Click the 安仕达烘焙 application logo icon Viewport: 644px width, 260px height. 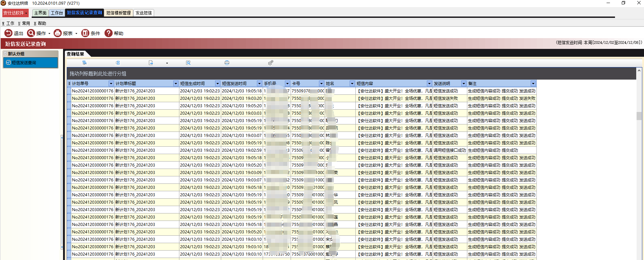[x=3, y=3]
